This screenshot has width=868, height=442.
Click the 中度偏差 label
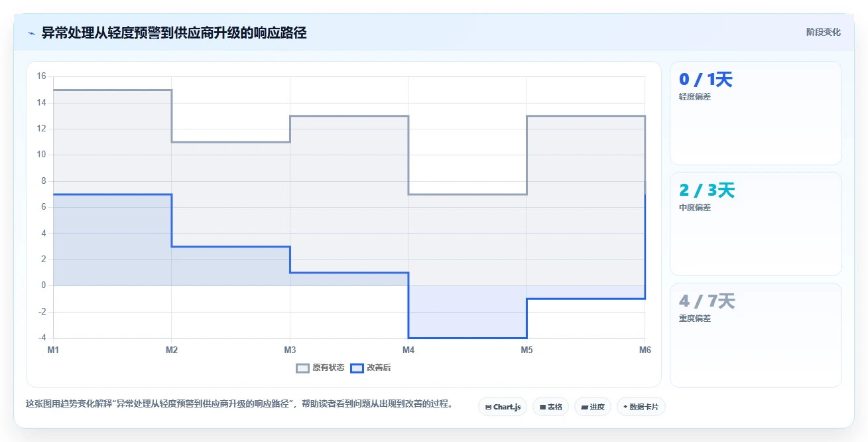pos(695,208)
